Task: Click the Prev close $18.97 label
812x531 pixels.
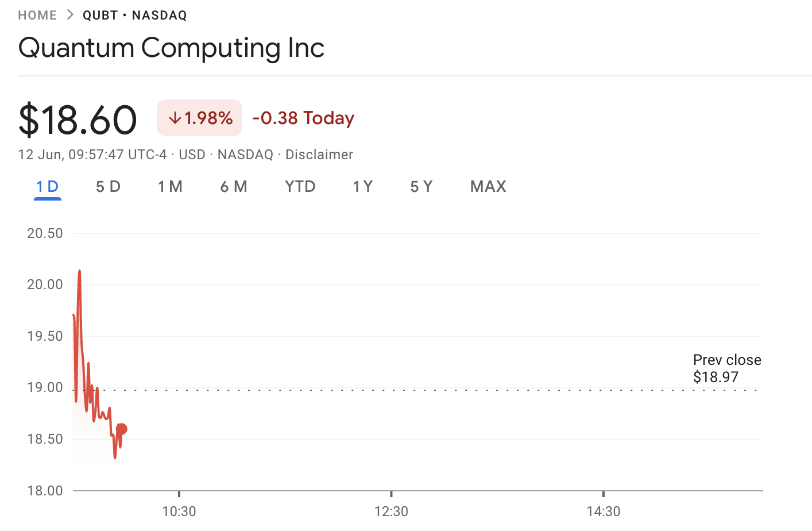Action: point(727,368)
